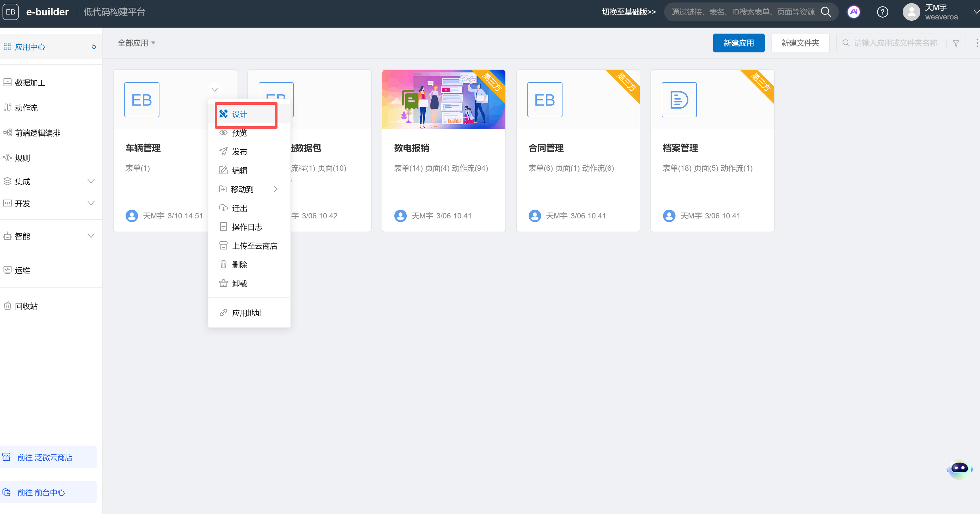The height and width of the screenshot is (514, 980).
Task: Select 前端逻辑编排 in sidebar
Action: click(x=37, y=133)
